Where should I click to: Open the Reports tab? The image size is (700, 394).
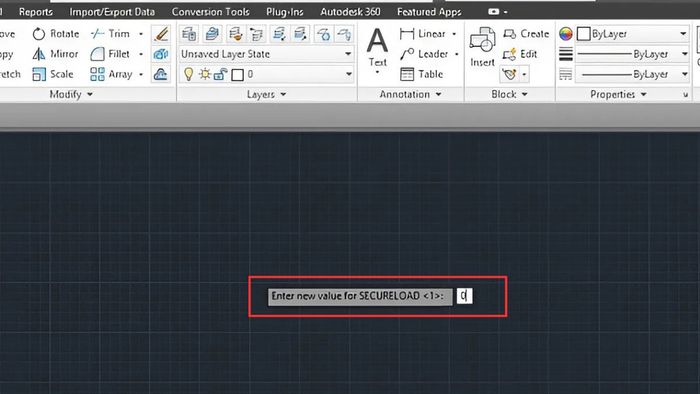(x=36, y=12)
